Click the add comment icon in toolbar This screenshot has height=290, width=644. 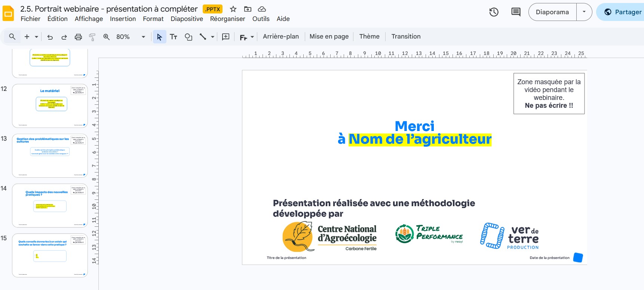226,37
